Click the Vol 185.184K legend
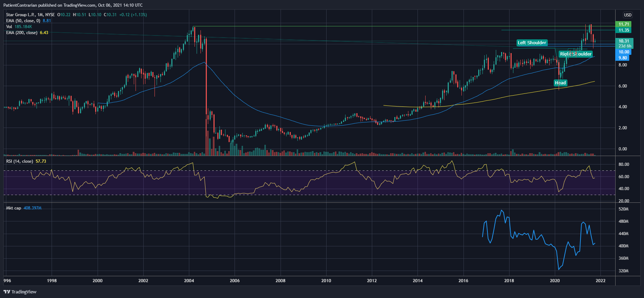Viewport: 644px width, 298px height. (19, 27)
